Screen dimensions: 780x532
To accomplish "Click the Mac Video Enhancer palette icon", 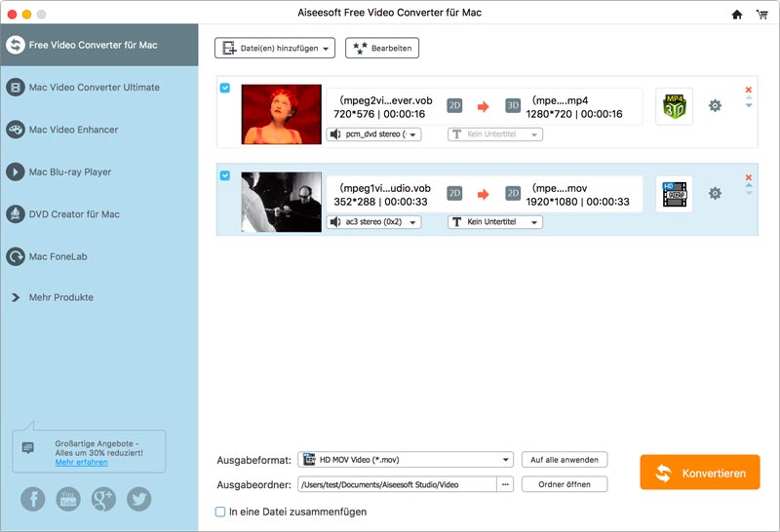I will coord(16,130).
